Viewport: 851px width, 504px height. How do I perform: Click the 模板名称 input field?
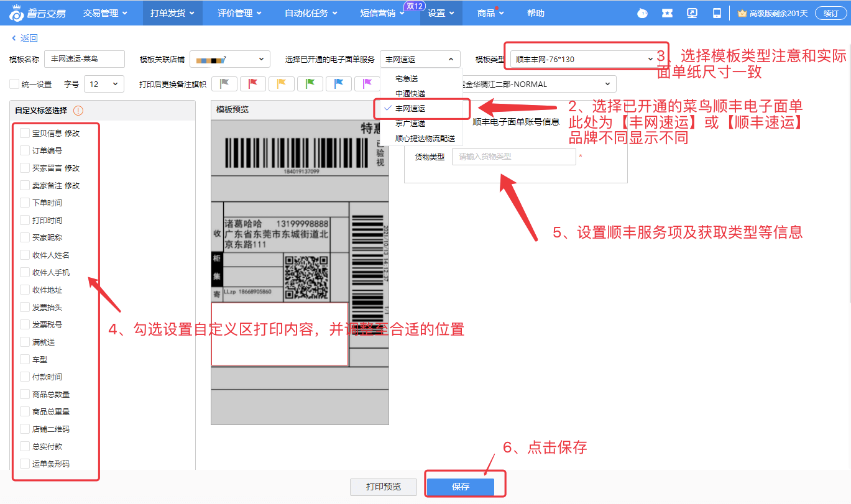pyautogui.click(x=85, y=59)
